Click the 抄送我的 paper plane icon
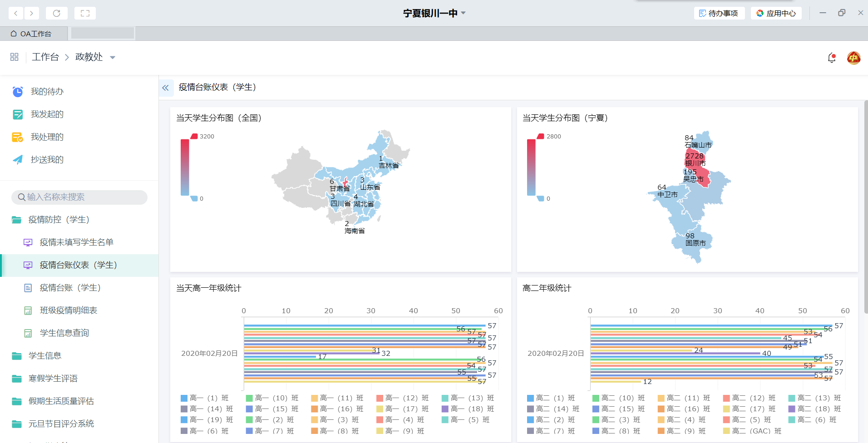 pos(18,160)
